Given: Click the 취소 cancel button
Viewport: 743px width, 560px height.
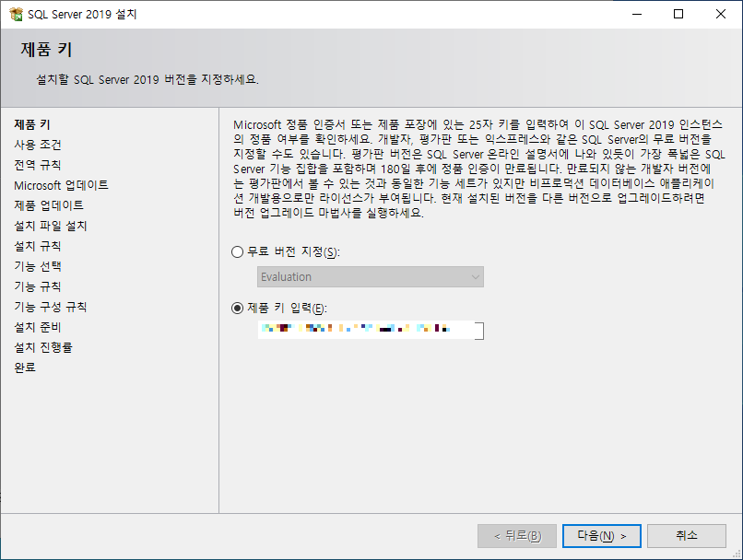Looking at the screenshot, I should click(687, 536).
